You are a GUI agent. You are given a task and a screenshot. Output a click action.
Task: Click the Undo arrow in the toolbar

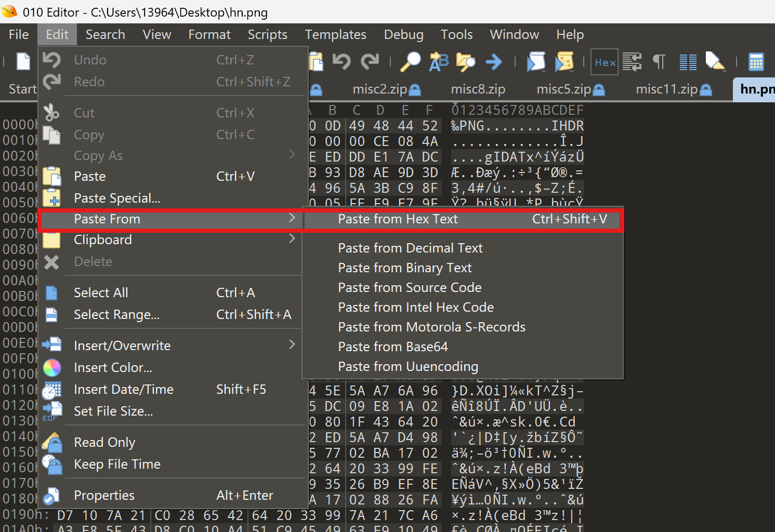pos(341,62)
